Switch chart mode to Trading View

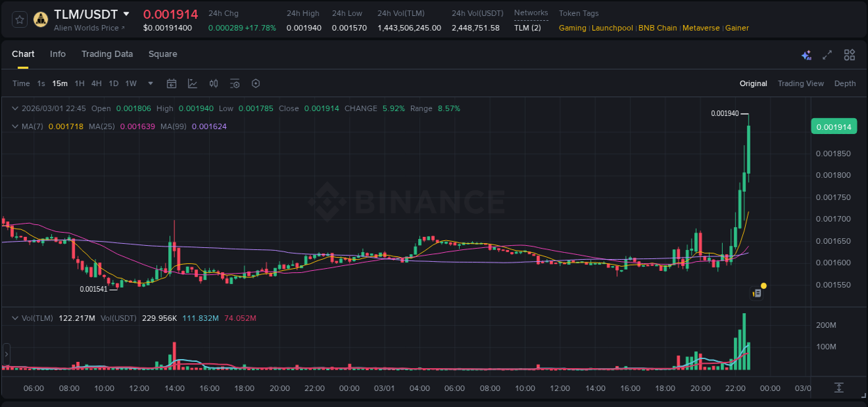coord(801,83)
